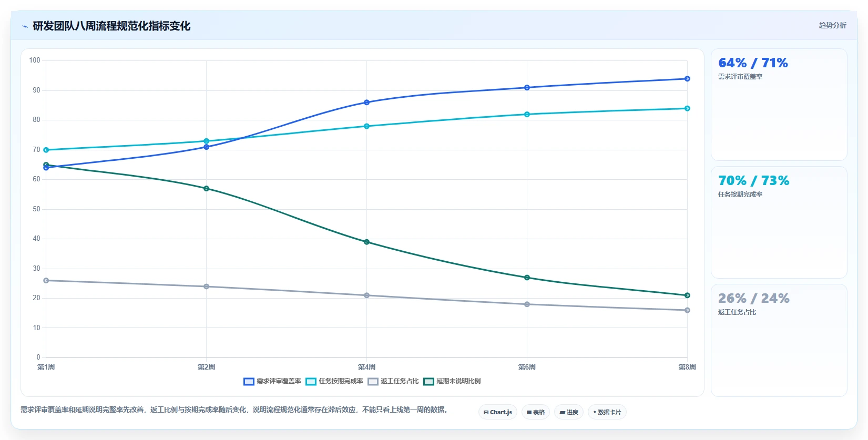The image size is (868, 440).
Task: Click the 50 y-axis tick label
Action: (x=36, y=209)
